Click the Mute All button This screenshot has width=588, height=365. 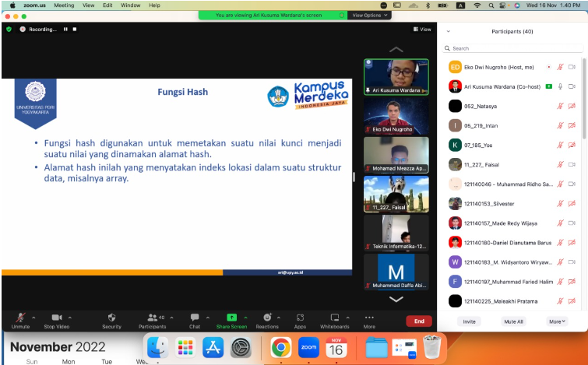pyautogui.click(x=513, y=321)
